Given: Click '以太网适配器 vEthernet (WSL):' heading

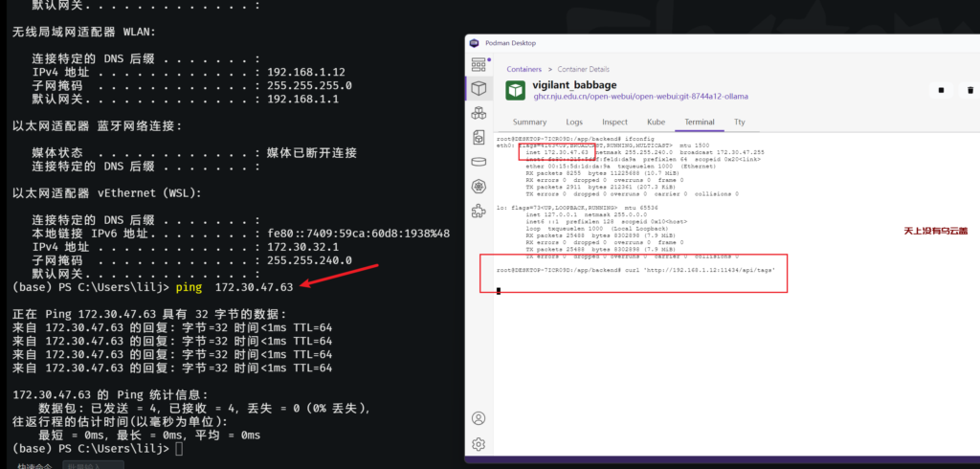Looking at the screenshot, I should point(107,193).
